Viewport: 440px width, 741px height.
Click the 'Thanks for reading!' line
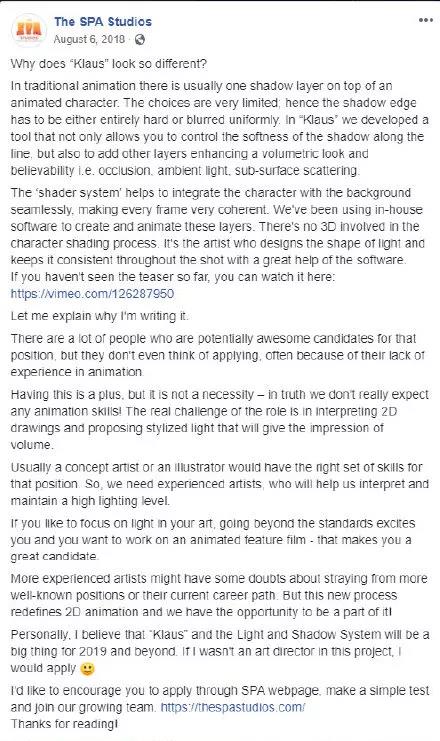click(x=64, y=724)
